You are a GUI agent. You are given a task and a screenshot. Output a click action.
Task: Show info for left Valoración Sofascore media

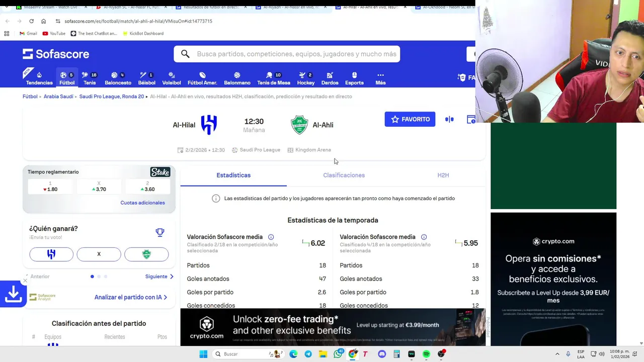[x=271, y=237]
